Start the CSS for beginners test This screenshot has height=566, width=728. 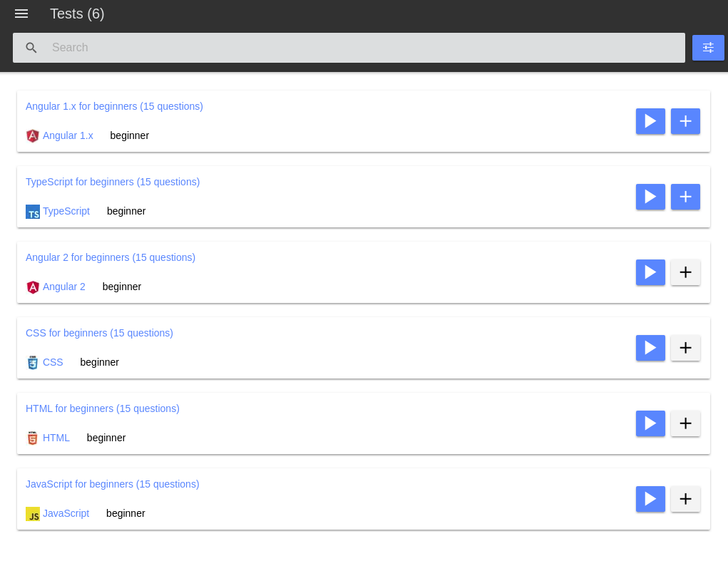tap(650, 348)
